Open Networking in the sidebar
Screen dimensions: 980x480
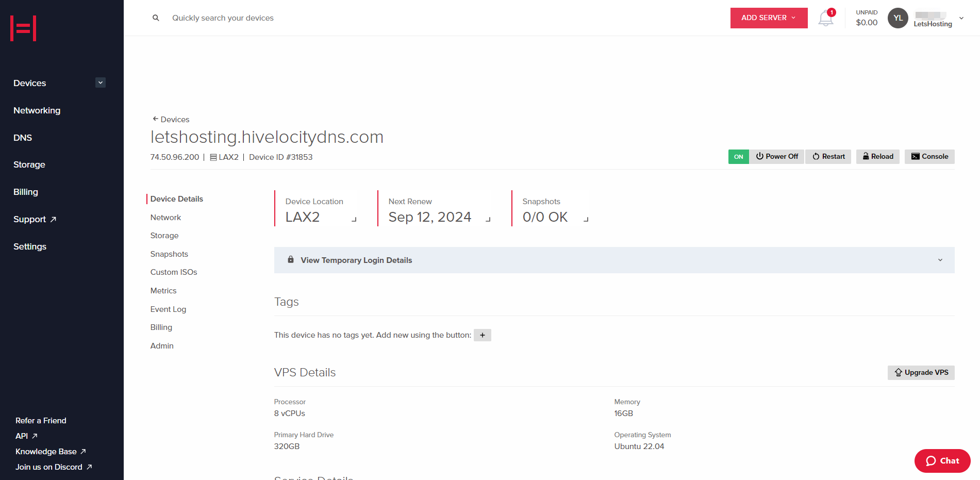pyautogui.click(x=37, y=110)
